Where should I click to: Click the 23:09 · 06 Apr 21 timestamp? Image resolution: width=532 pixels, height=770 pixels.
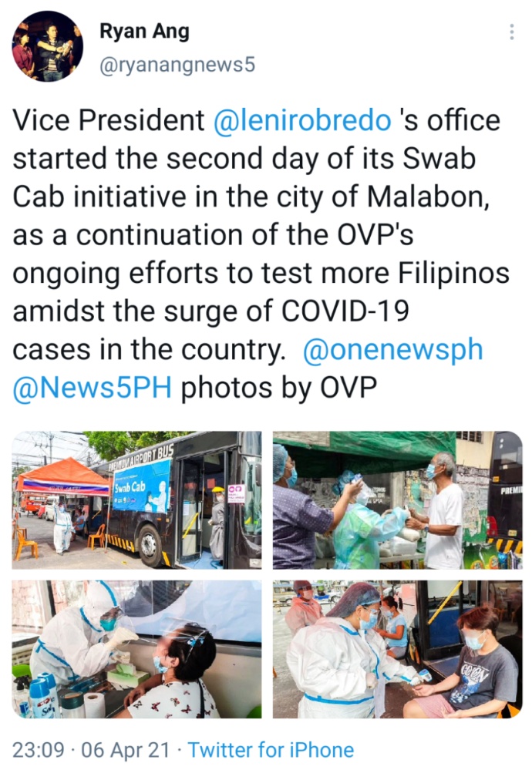coord(91,750)
